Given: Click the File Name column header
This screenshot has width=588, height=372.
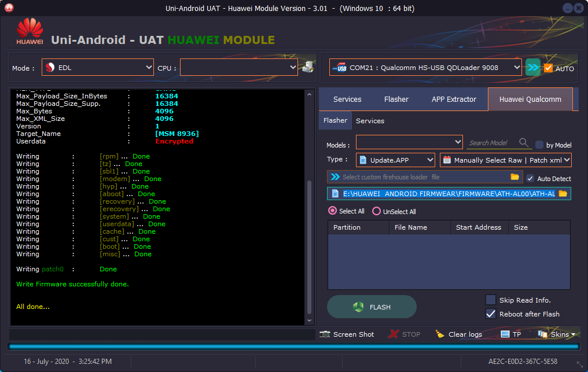Looking at the screenshot, I should click(x=420, y=227).
